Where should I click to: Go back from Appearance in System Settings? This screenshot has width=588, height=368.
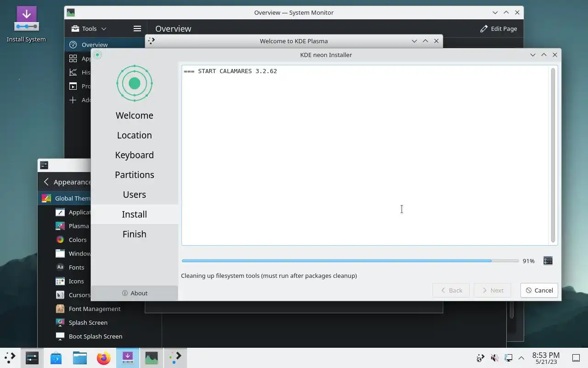(x=46, y=182)
